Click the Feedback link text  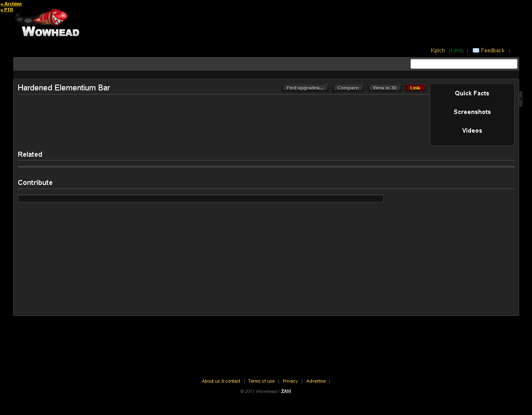tap(493, 51)
